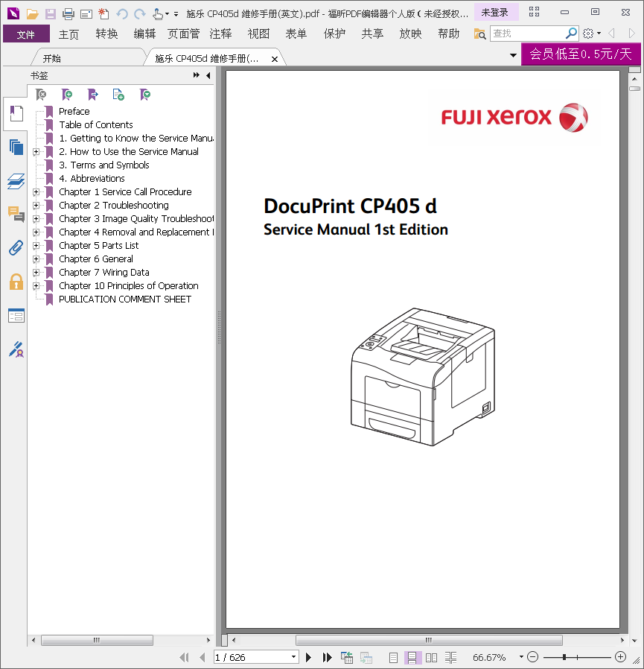Open the Table of Contents bookmark
The width and height of the screenshot is (644, 669).
(96, 124)
